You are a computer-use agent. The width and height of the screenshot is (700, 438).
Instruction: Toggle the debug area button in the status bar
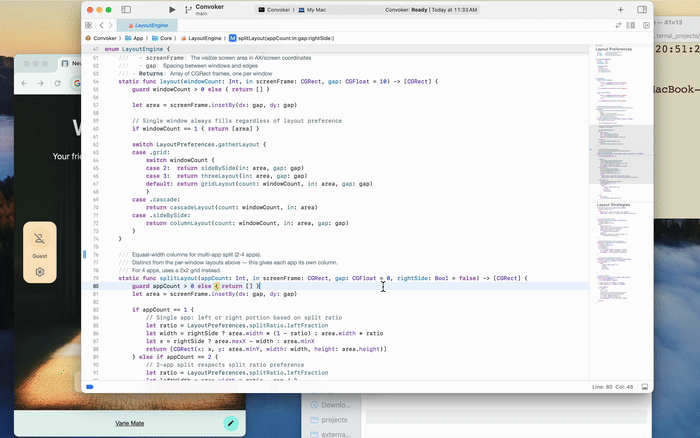point(645,387)
